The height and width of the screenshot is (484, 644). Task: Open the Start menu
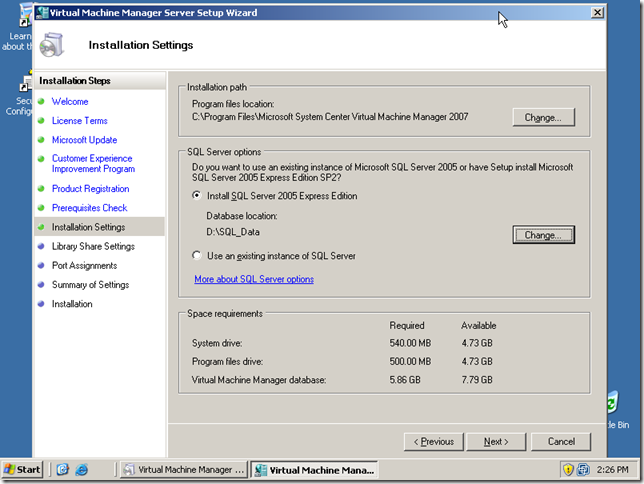(22, 469)
